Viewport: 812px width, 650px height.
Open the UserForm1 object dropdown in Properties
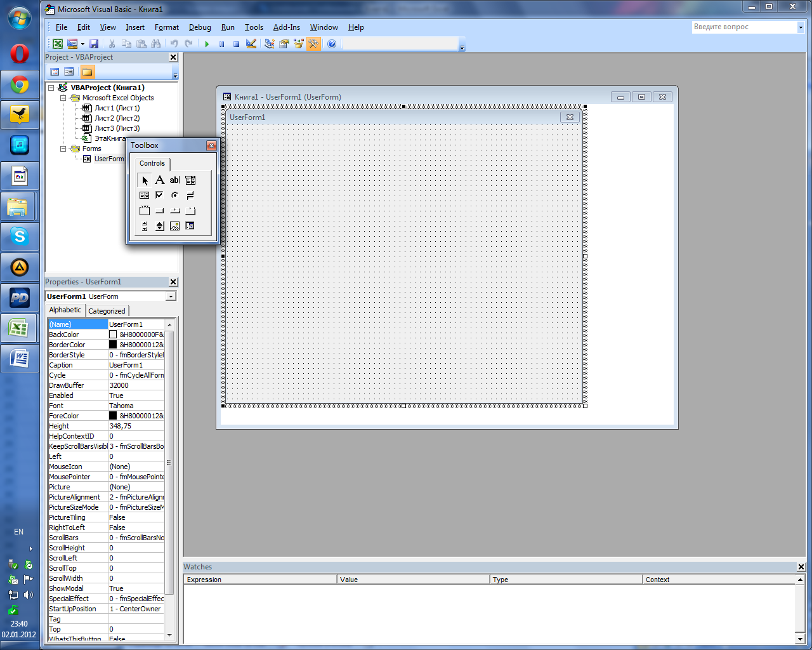pyautogui.click(x=171, y=296)
